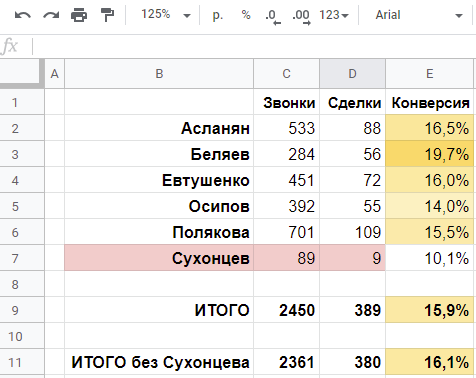Screen dimensions: 476x378
Task: Click the Конверсия header cell
Action: tap(429, 102)
